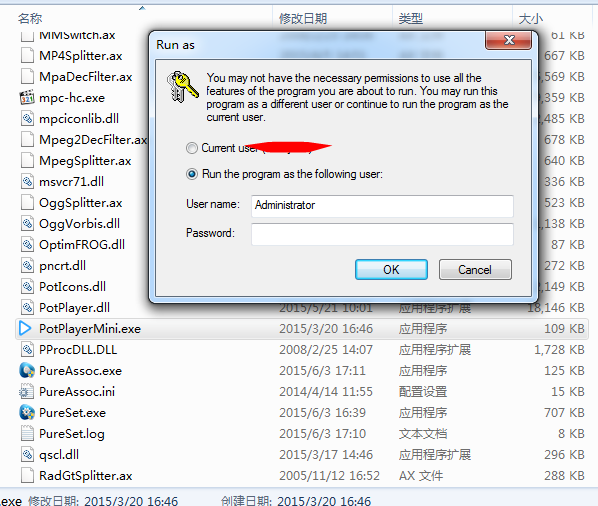Viewport: 598px width, 506px height.
Task: Confirm with the OK button
Action: 391,270
